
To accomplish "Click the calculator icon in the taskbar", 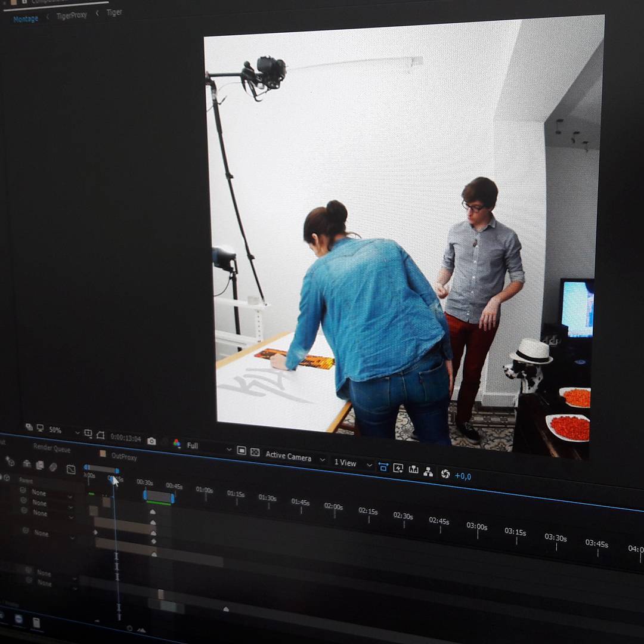I will pos(36,623).
